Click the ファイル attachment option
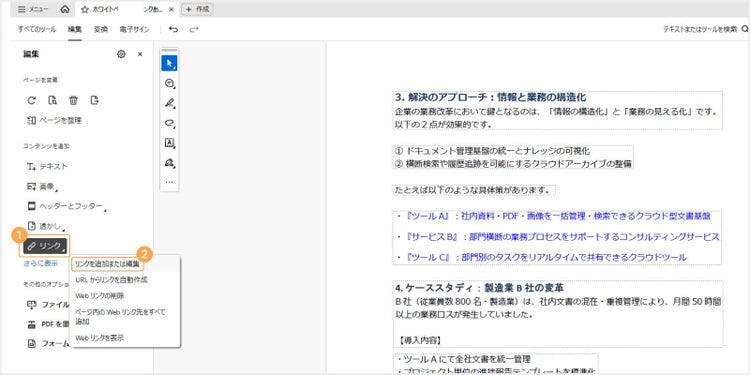Viewport: 750px width, 375px height. (x=48, y=304)
